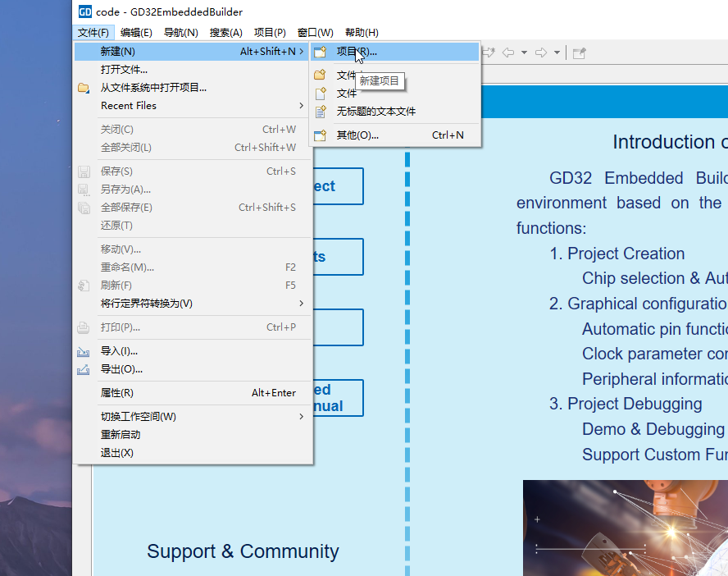The width and height of the screenshot is (728, 576).
Task: Click the rightmost toolbar icon after the separator
Action: pos(579,53)
